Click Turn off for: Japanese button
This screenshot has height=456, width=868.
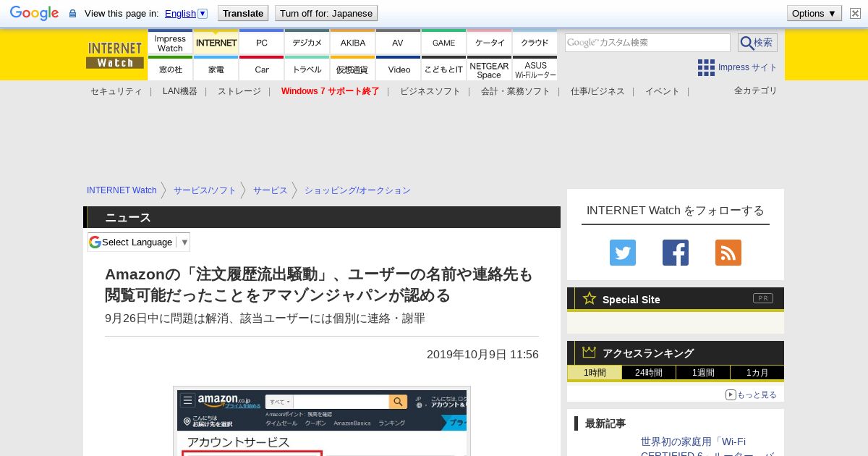326,13
